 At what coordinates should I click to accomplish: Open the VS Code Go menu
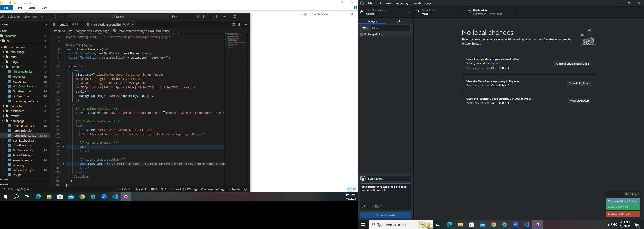[x=35, y=17]
